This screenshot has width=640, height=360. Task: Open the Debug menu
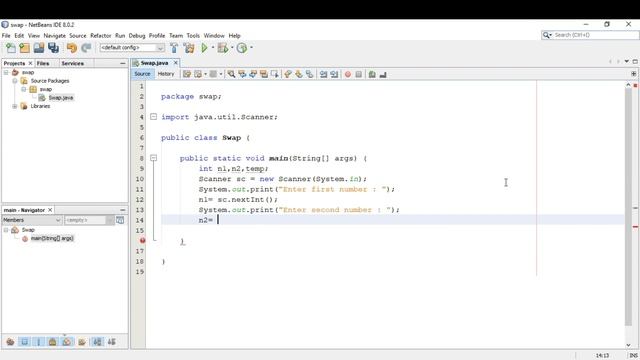pos(137,36)
